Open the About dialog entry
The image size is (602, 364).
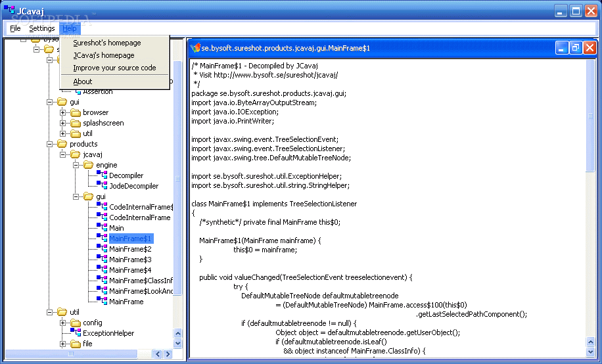tap(114, 81)
